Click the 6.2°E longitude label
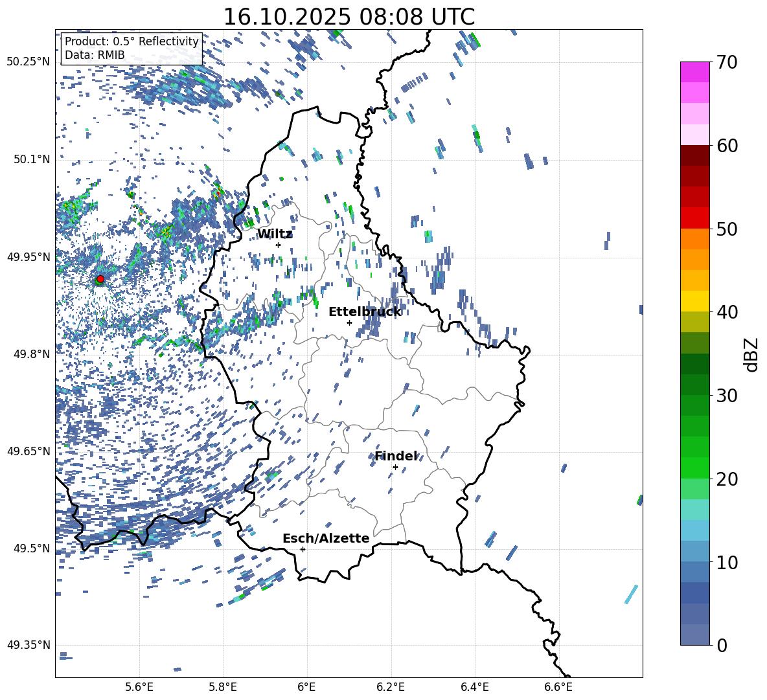The width and height of the screenshot is (767, 700). point(391,687)
